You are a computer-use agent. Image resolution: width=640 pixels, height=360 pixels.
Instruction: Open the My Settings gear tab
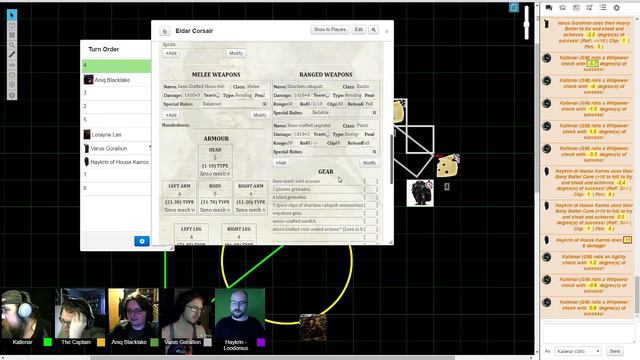(x=616, y=8)
